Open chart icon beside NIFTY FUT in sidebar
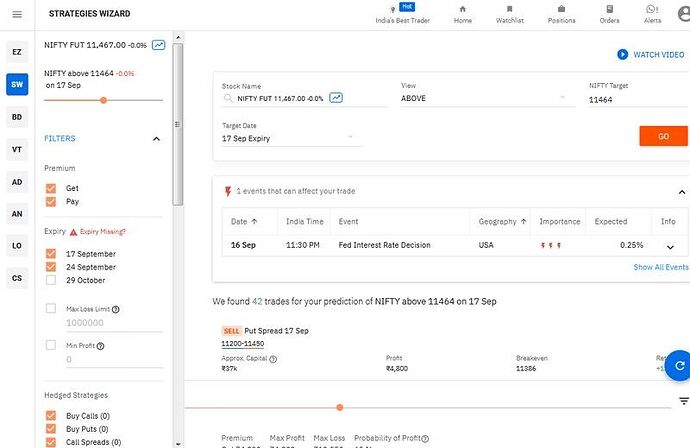690x448 pixels. tap(160, 45)
